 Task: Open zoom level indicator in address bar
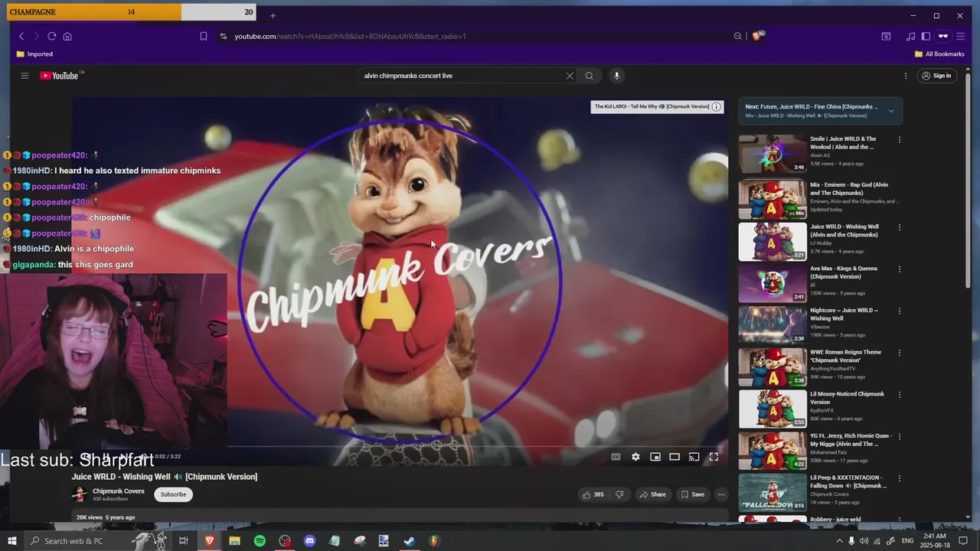(x=738, y=36)
